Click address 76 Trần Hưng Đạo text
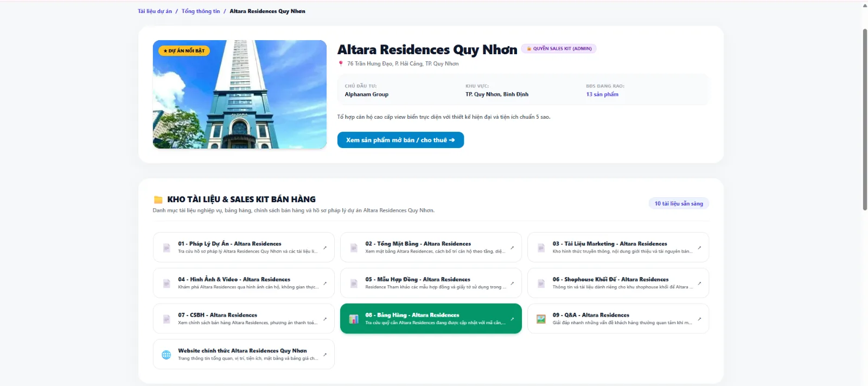Image resolution: width=868 pixels, height=386 pixels. [403, 63]
